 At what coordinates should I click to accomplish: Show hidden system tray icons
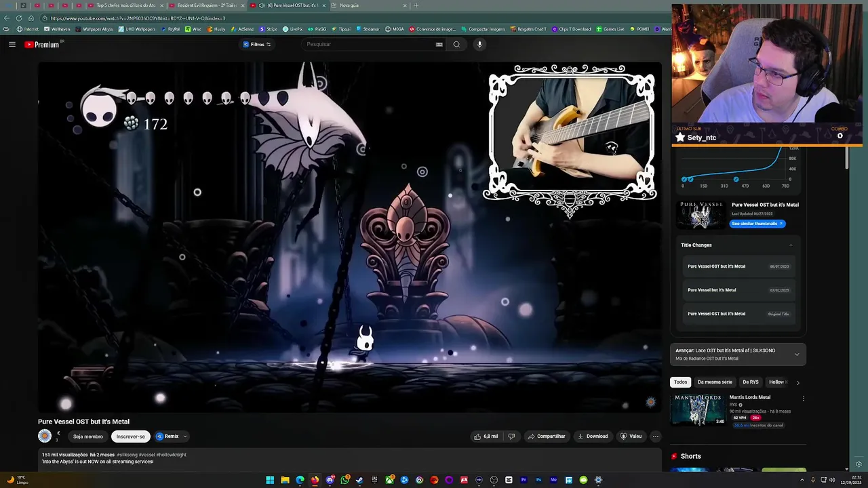click(802, 480)
